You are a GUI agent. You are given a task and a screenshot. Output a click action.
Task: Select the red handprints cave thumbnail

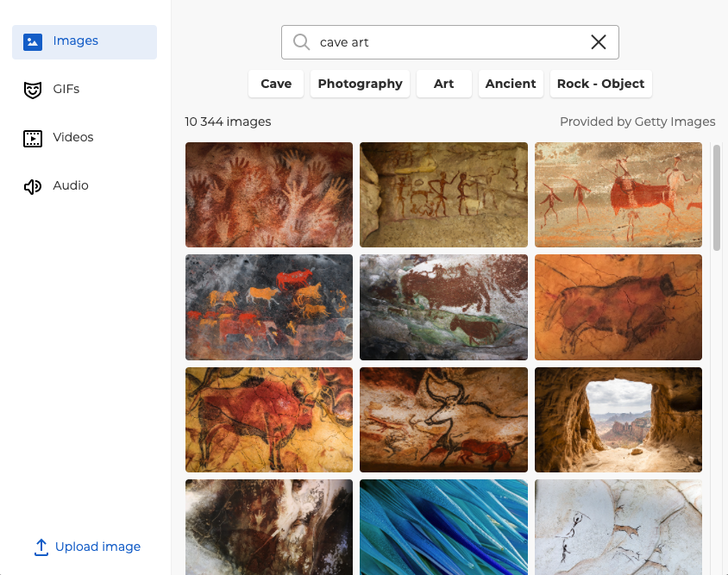269,195
